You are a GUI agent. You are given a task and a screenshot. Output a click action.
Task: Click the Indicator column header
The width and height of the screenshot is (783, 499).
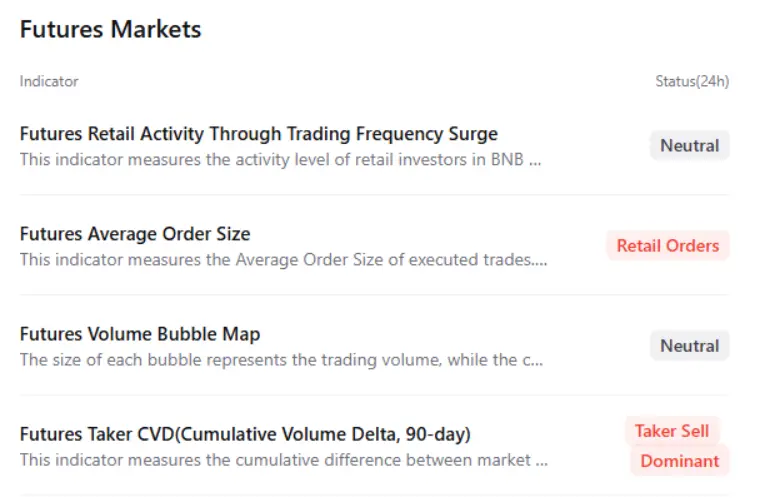[x=49, y=81]
